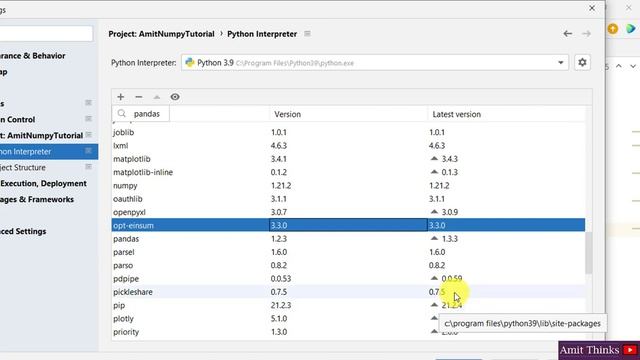Select the matplotlib package row

[348, 159]
